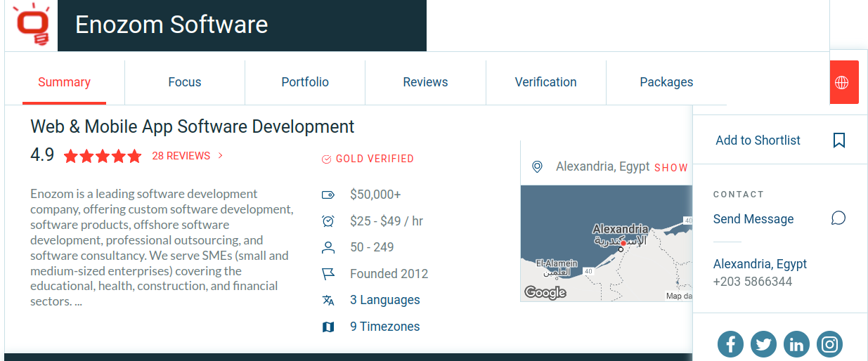
Task: Open the Twitter social icon
Action: [763, 344]
